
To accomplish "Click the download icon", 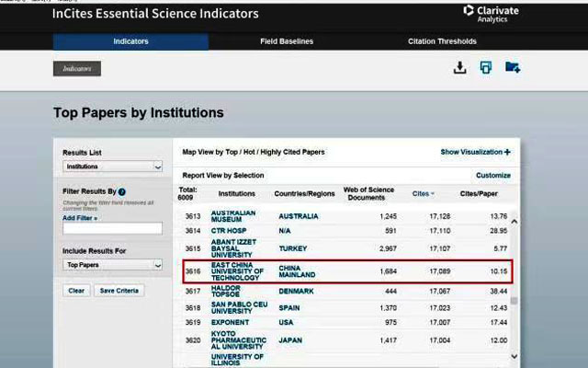I will tap(459, 68).
